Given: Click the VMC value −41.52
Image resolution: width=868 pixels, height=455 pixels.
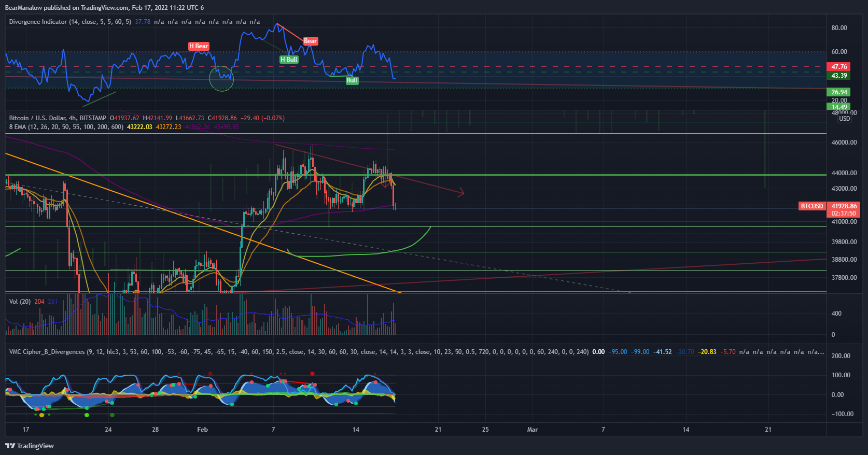Looking at the screenshot, I should (662, 352).
